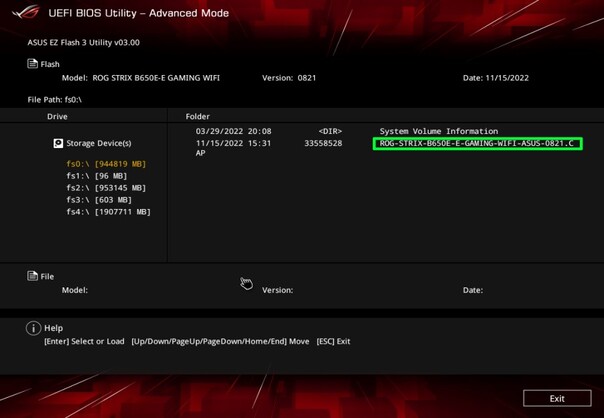Select the ROG-STRIX-B650E-E-GAMING-WIFI-ASUS-0821 BIOS file
Screen dimensions: 604x418
pos(477,144)
